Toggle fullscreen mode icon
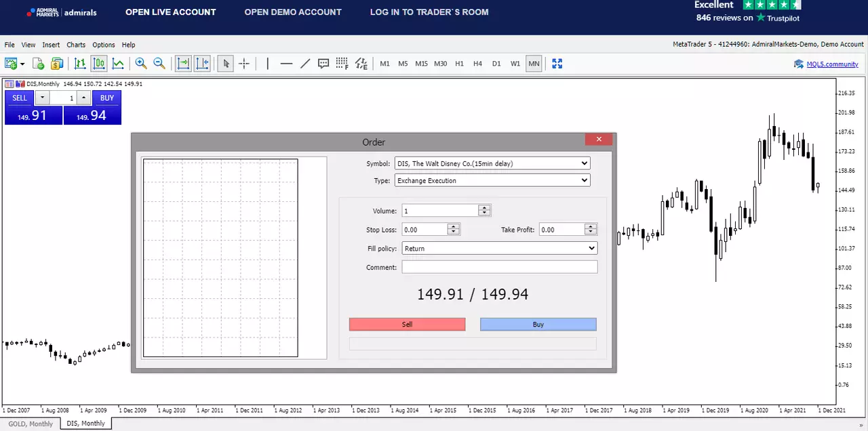 tap(557, 64)
